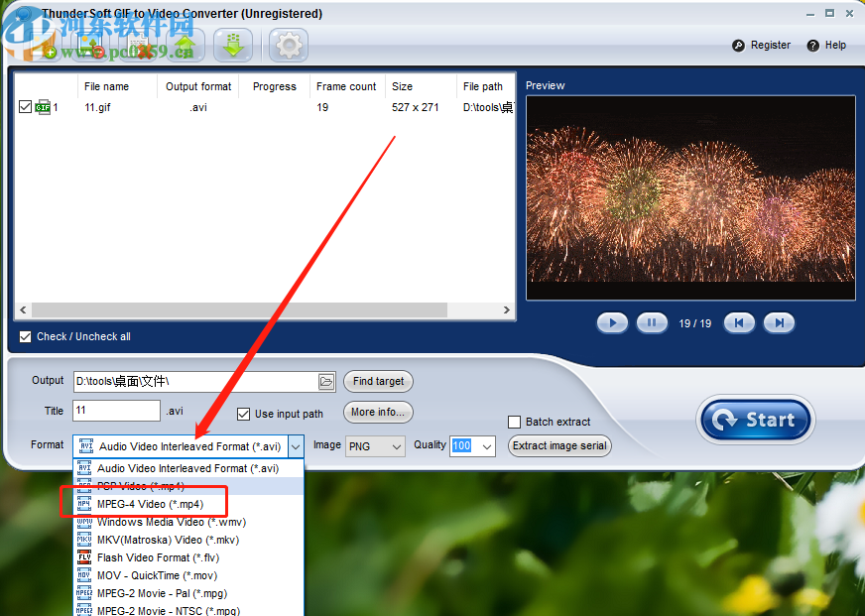Jump to previous frame in preview
Screen dimensions: 865x616
tap(739, 323)
